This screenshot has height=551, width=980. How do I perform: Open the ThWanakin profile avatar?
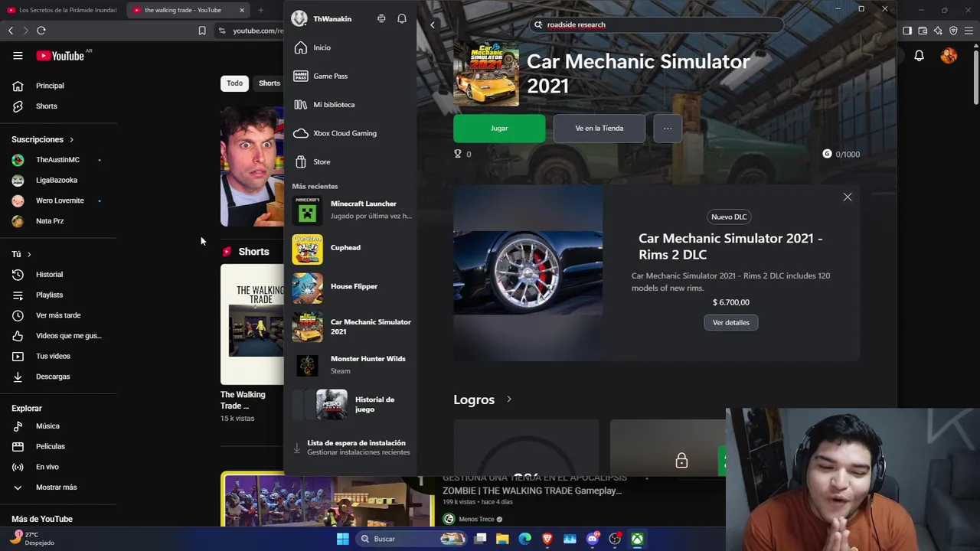pyautogui.click(x=299, y=18)
